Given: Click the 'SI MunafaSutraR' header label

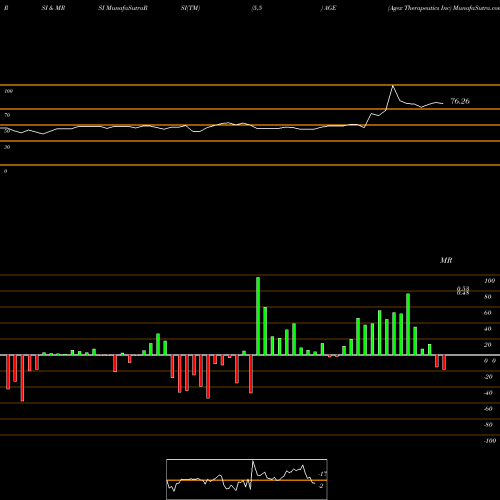Looking at the screenshot, I should pos(123,8).
